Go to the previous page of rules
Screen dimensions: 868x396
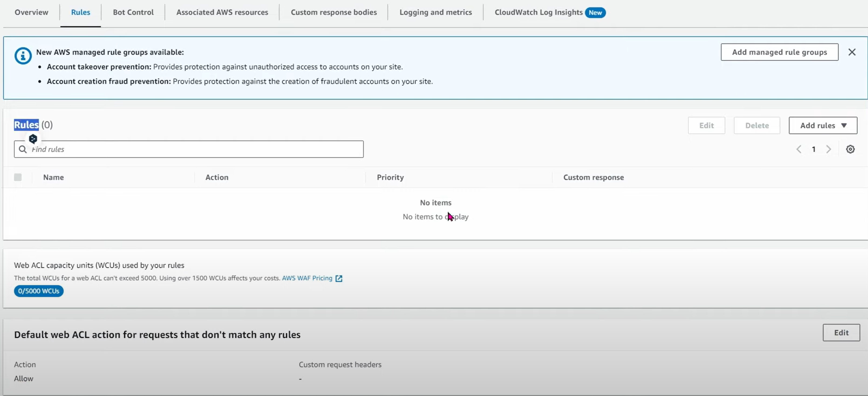799,149
